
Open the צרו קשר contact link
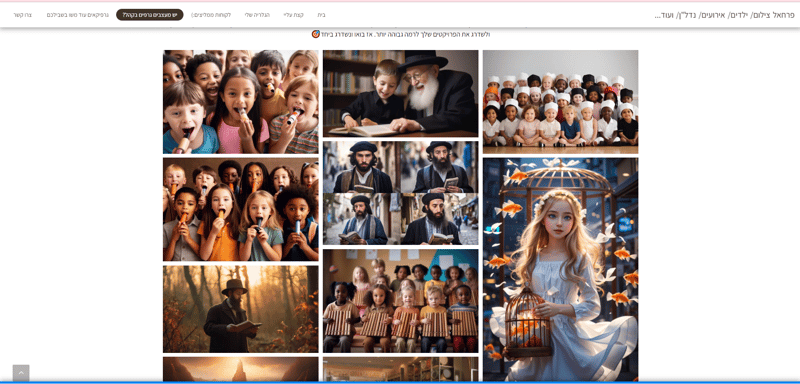pos(23,15)
